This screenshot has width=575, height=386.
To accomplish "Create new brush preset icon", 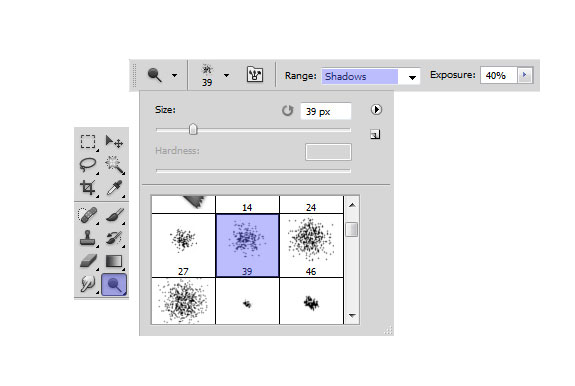I will coord(375,135).
